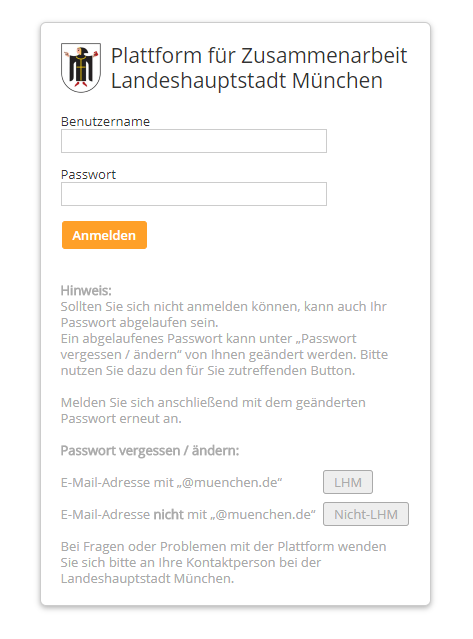Focus the Passwort input field
The image size is (473, 639).
[x=194, y=194]
